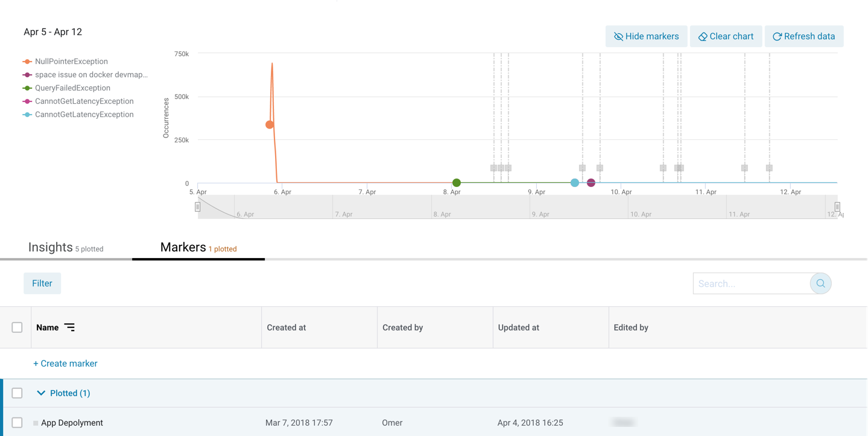Screen dimensions: 868x436
Task: Toggle QueryFailedException legend entry
Action: click(66, 88)
